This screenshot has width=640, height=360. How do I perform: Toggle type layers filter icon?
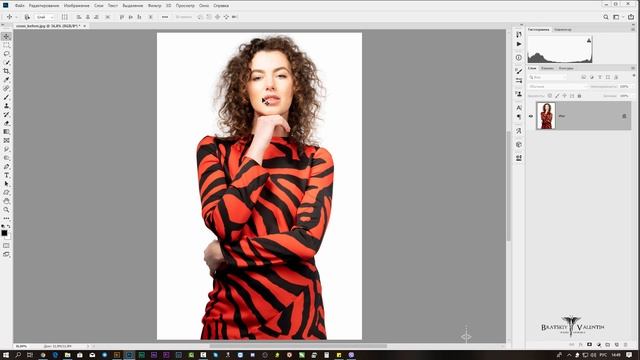coord(600,77)
